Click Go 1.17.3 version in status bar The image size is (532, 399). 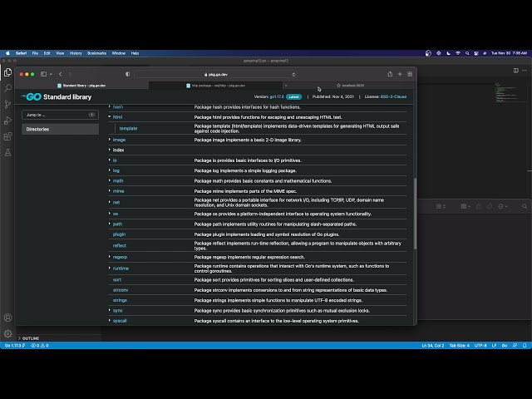tap(15, 346)
